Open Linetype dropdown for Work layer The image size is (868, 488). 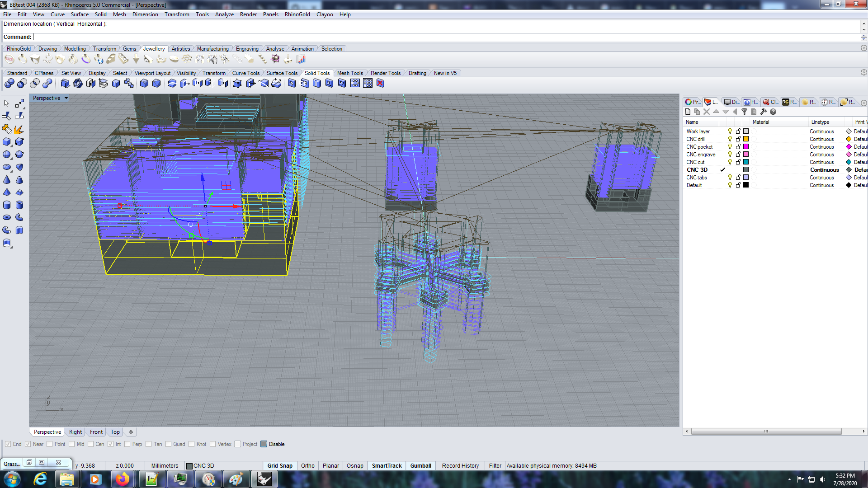pyautogui.click(x=822, y=131)
